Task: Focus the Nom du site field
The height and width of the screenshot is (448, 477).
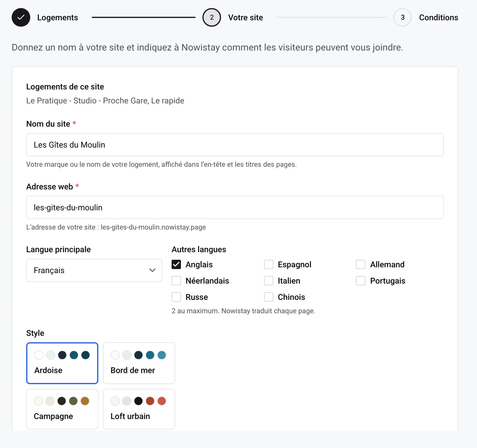Action: click(x=235, y=145)
